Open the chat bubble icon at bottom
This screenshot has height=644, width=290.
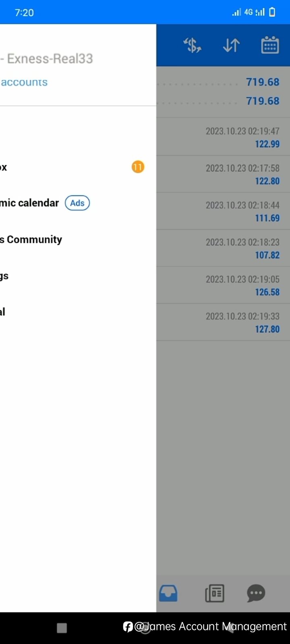click(256, 593)
